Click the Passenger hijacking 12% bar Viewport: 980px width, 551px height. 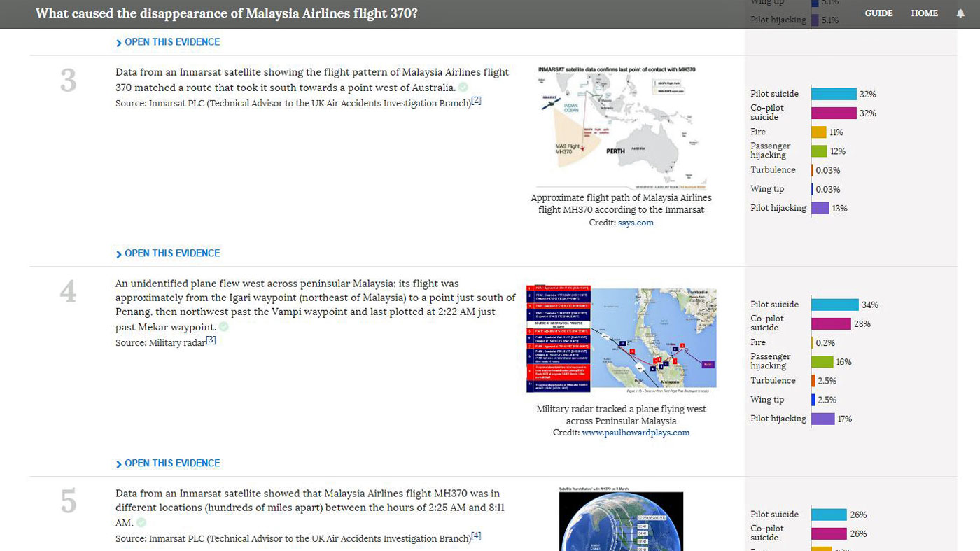tap(820, 151)
